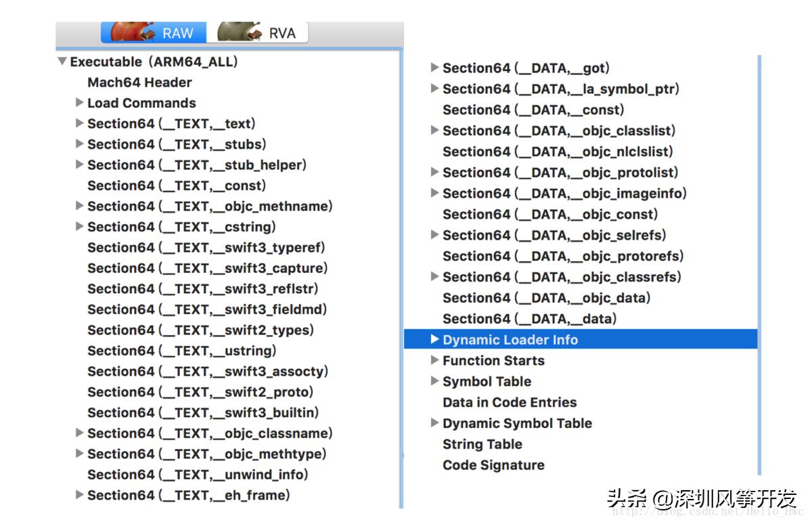Viewport: 812px width, 524px height.
Task: Expand Section64 (__TEXT,__objc_methtype) triangle
Action: tap(79, 454)
